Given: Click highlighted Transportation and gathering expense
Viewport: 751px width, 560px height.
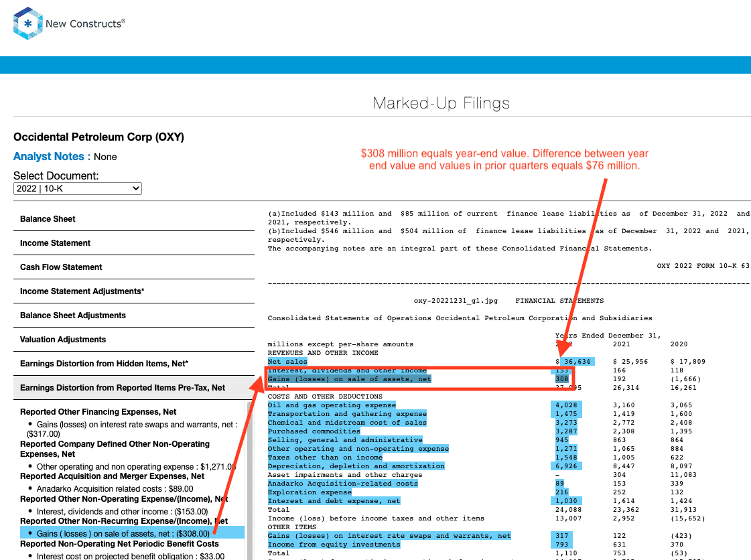Looking at the screenshot, I should [347, 414].
